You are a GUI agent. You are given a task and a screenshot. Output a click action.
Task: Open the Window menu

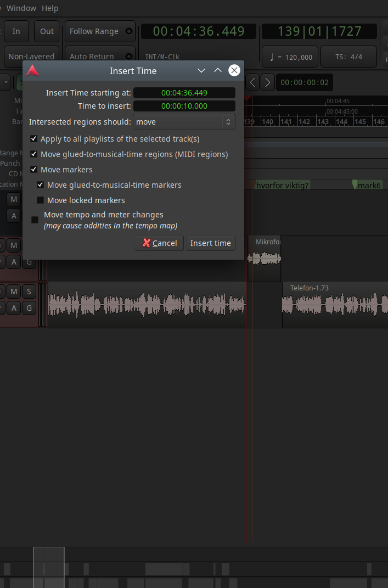point(21,8)
